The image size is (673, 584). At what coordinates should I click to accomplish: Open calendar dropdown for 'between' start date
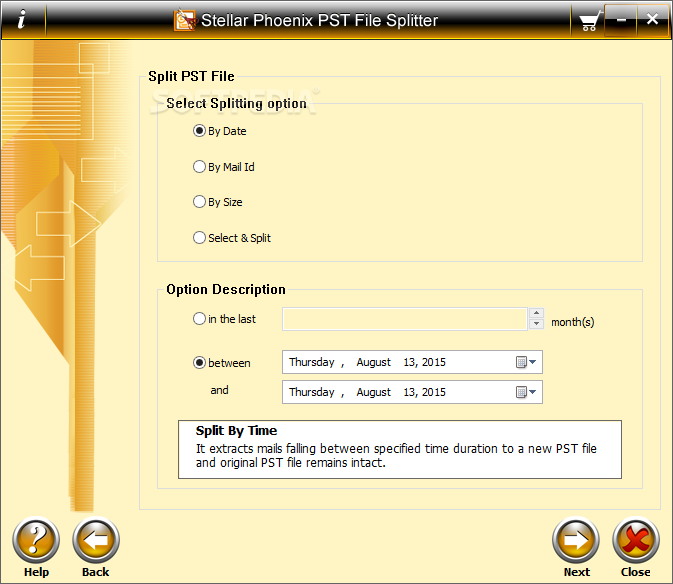click(526, 362)
